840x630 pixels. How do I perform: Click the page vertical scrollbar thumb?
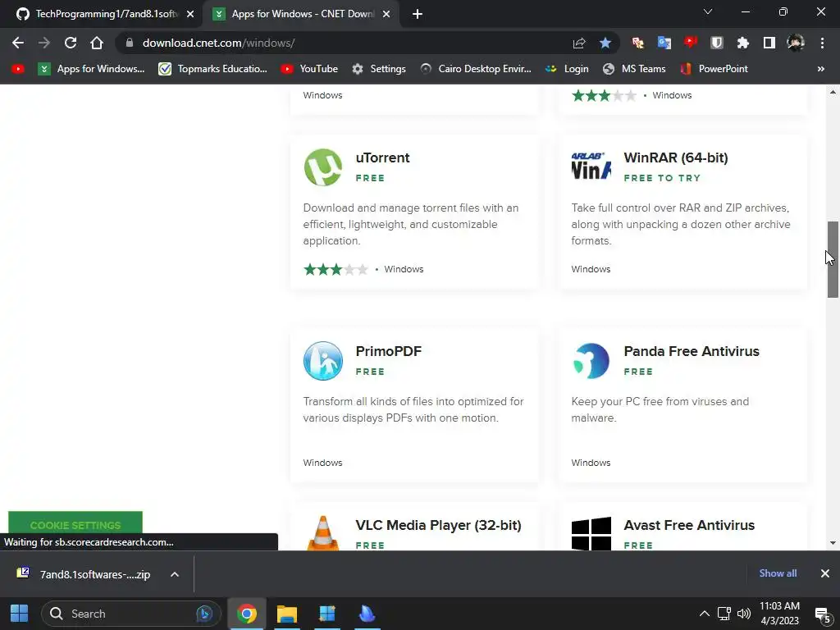[833, 259]
